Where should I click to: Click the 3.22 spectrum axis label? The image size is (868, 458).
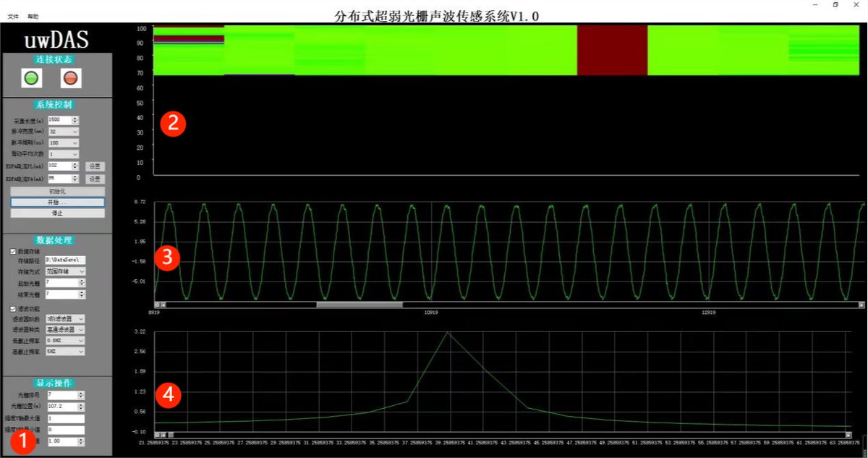point(141,331)
